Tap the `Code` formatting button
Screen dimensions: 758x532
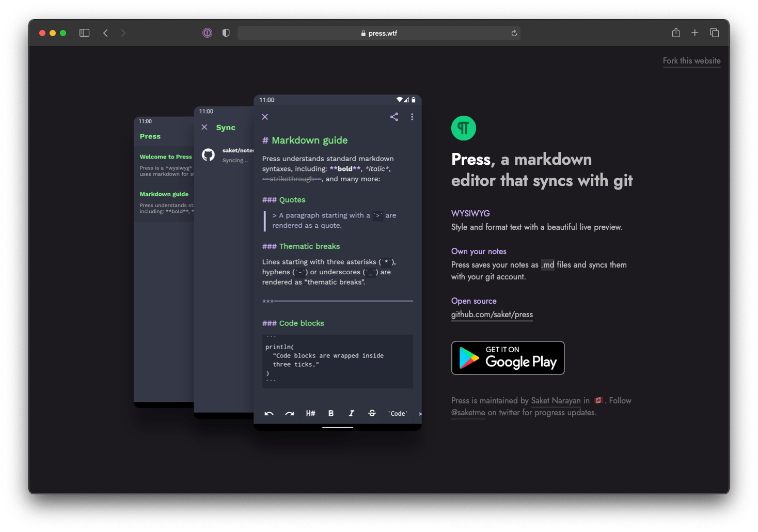398,413
